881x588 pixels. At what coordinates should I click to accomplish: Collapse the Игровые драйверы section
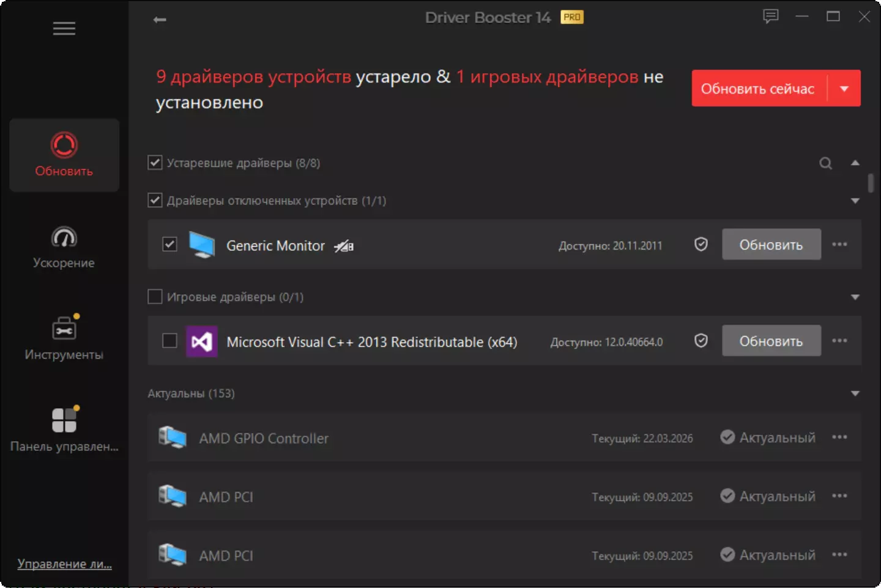(x=855, y=297)
